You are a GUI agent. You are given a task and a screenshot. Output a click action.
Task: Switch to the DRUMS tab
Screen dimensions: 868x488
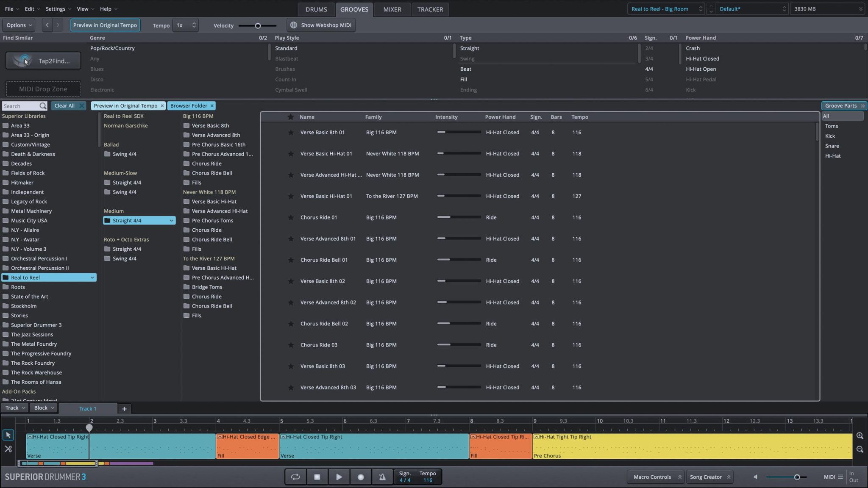coord(316,9)
